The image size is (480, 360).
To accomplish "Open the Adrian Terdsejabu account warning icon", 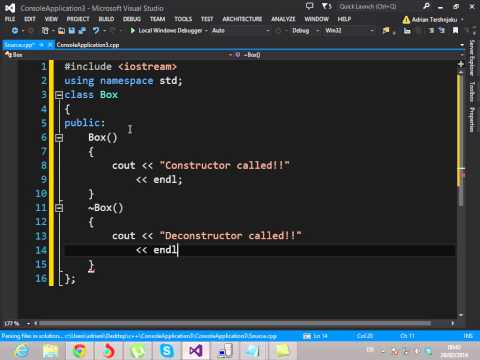I will click(406, 20).
